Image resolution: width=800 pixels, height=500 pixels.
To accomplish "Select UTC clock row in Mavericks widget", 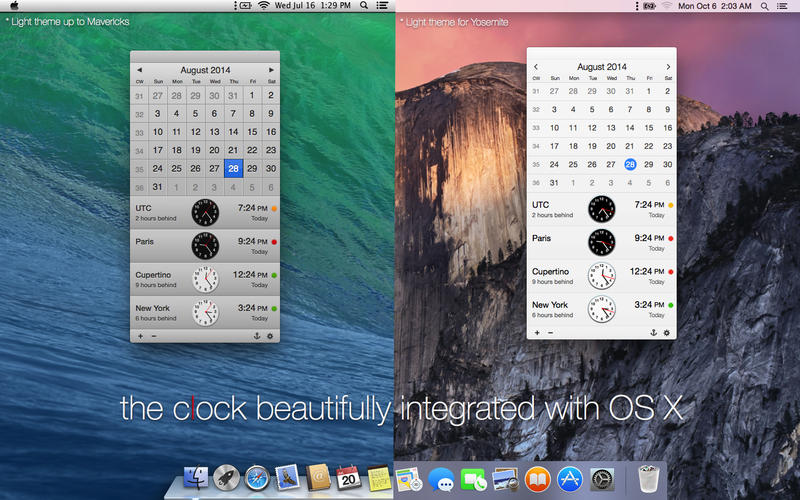I will tap(205, 213).
